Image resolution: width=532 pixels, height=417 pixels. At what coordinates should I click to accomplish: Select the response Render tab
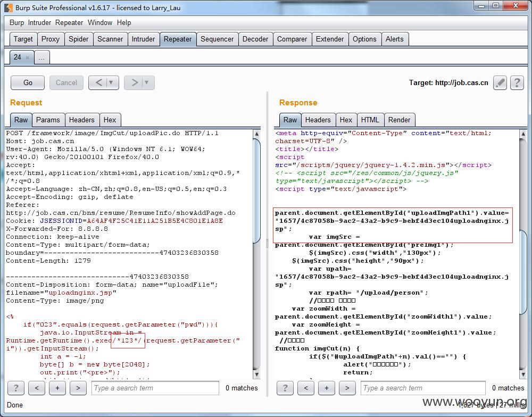click(399, 120)
